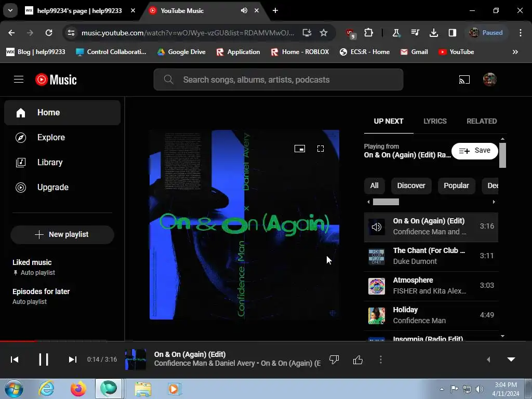
Task: Launch Firefox from the taskbar
Action: (78, 389)
